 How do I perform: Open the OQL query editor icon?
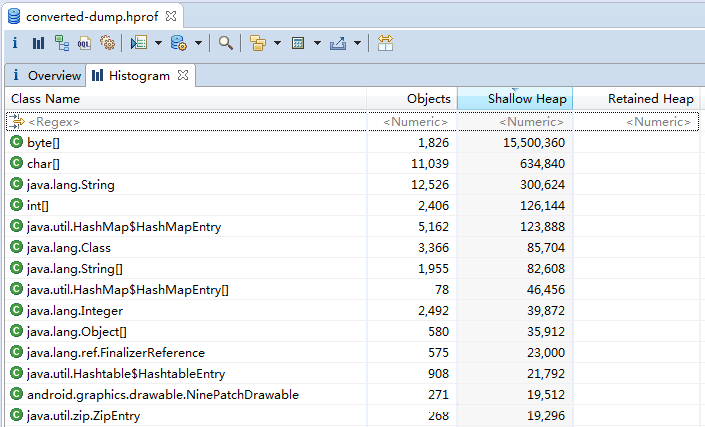pyautogui.click(x=84, y=43)
